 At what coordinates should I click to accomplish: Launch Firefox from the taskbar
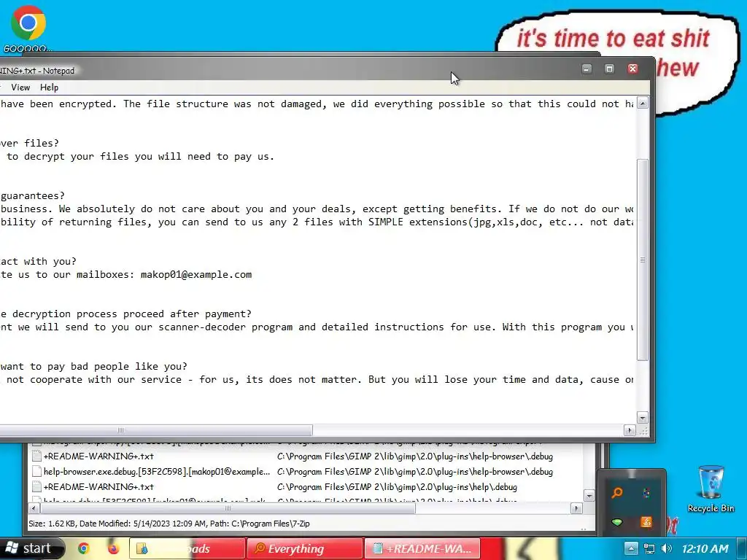(113, 548)
